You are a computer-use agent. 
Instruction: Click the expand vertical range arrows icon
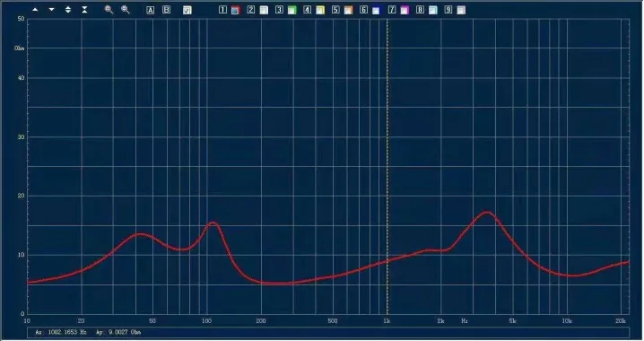pyautogui.click(x=68, y=10)
